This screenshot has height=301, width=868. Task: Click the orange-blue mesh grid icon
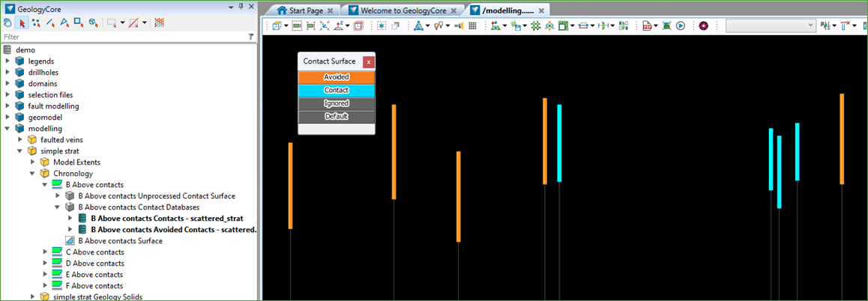(159, 22)
